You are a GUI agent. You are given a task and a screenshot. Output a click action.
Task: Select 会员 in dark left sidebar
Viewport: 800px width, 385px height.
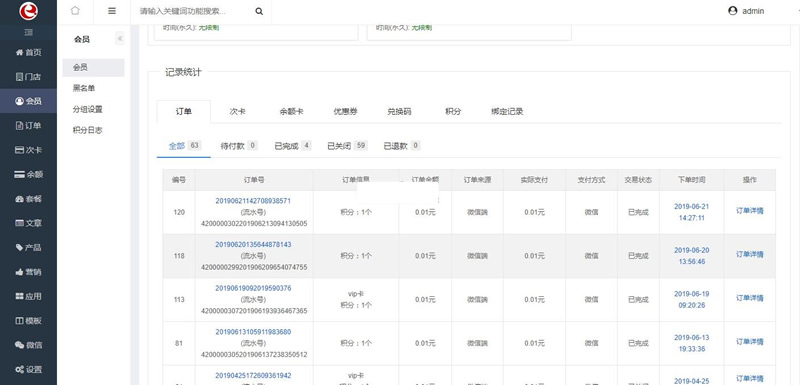tap(28, 101)
